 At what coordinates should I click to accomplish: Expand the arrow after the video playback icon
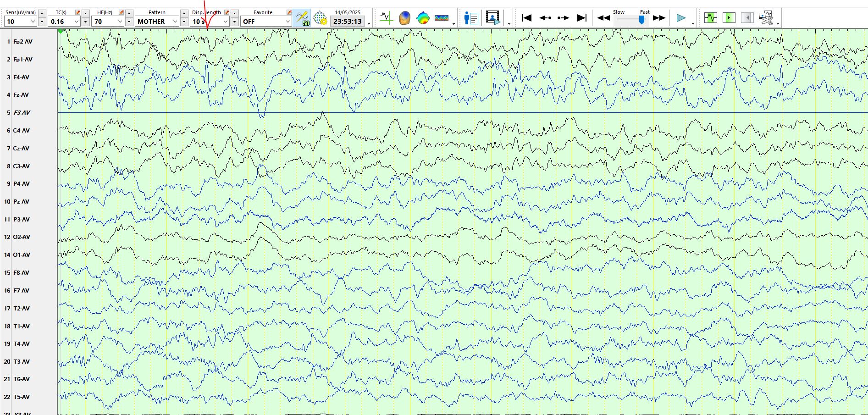[x=509, y=23]
